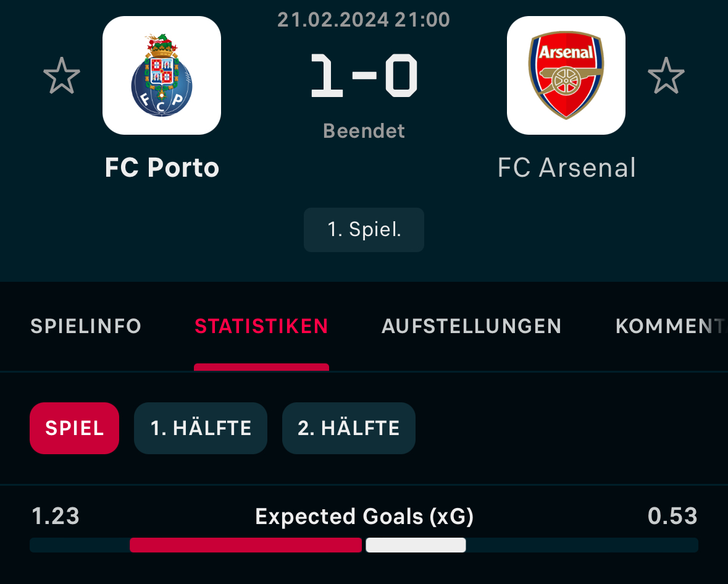Open the FC Arsenal club crest
The width and height of the screenshot is (728, 584).
566,75
